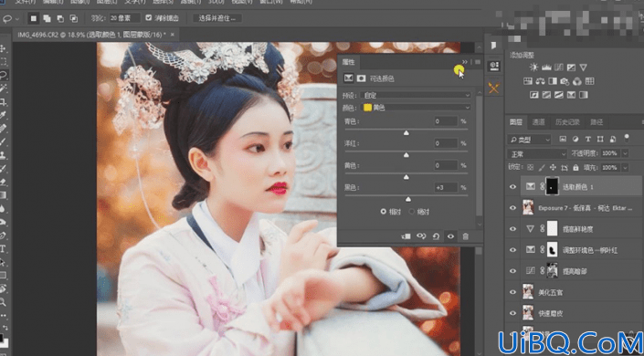Add a Photo Filter adjustment layer
Screen dimensions: 644x356
pyautogui.click(x=565, y=81)
